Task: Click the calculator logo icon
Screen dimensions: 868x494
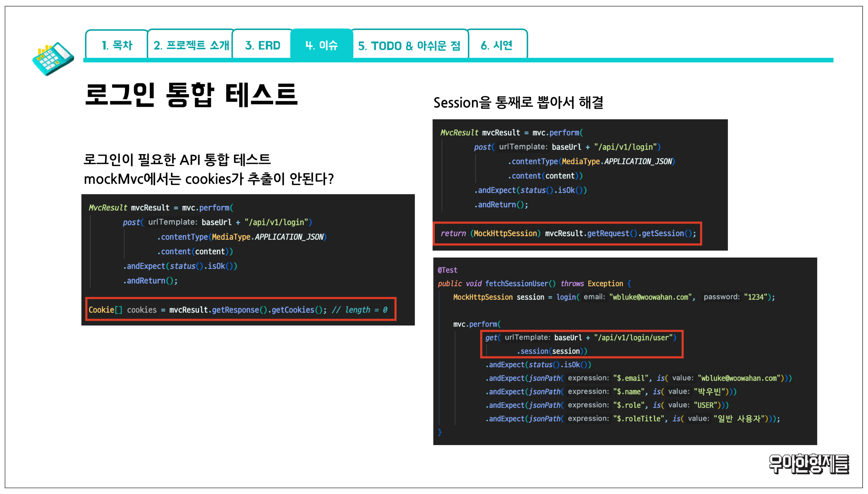Action: click(x=53, y=58)
